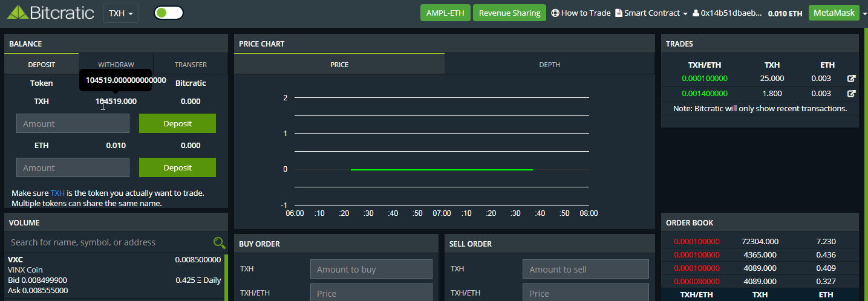Viewport: 868px width, 301px height.
Task: Click the Amount to buy field
Action: click(371, 269)
